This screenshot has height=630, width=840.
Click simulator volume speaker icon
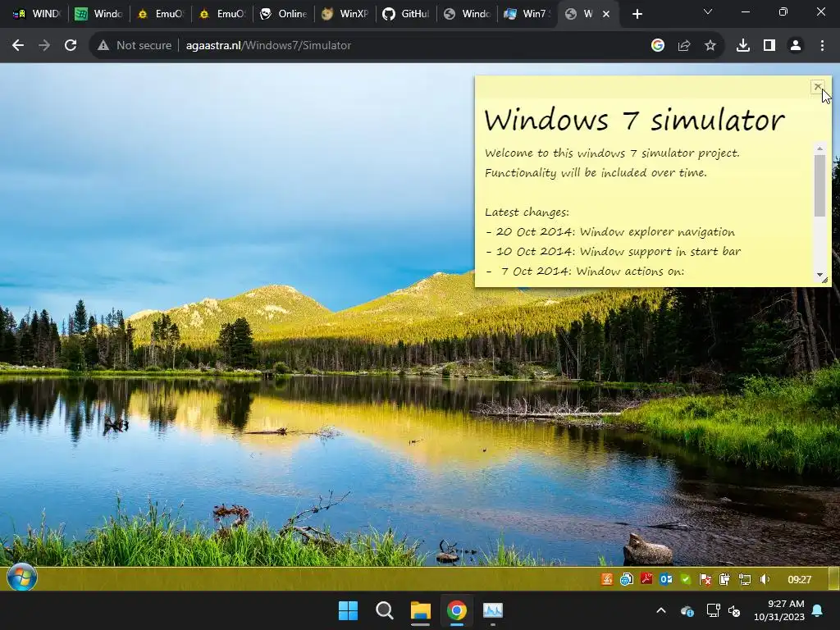click(765, 579)
